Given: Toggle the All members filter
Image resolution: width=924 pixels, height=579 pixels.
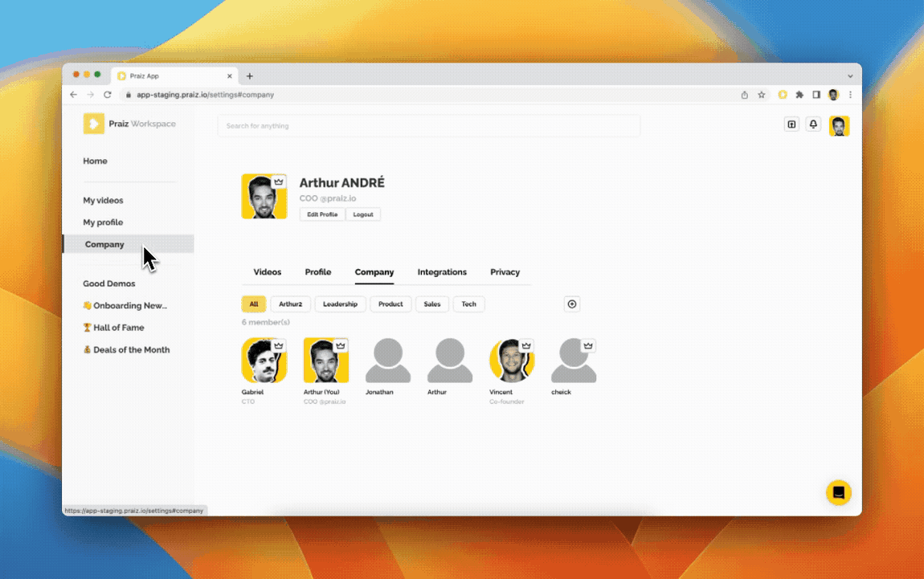Looking at the screenshot, I should tap(254, 304).
